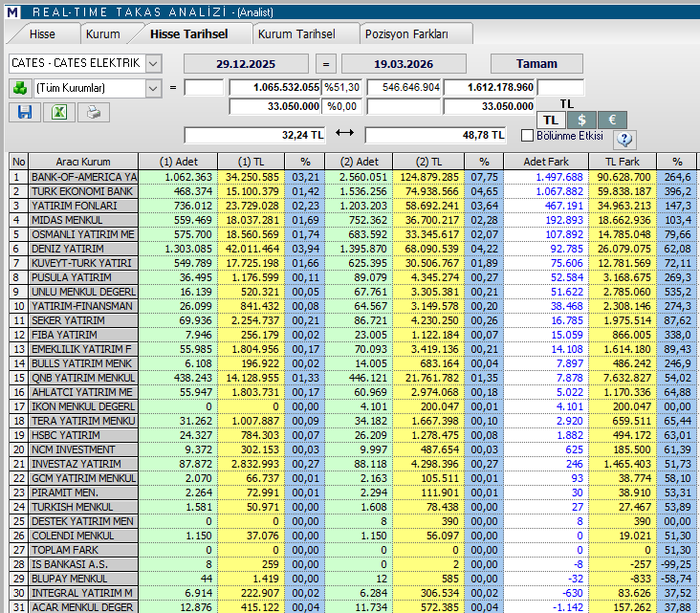
Task: Click (1) Adet value 1.303.085
Action: tap(188, 249)
